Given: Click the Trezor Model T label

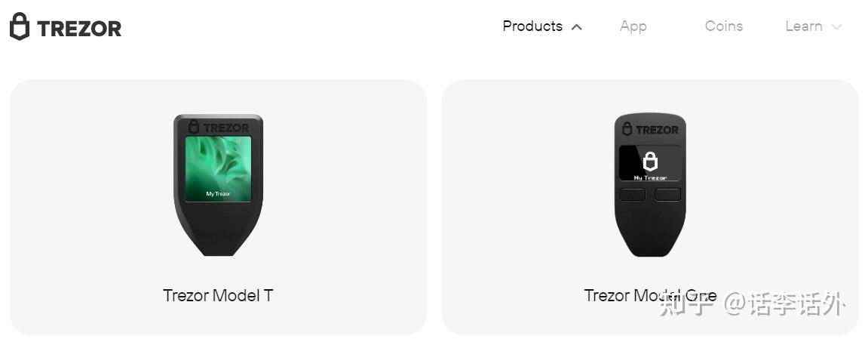Looking at the screenshot, I should pyautogui.click(x=218, y=295).
